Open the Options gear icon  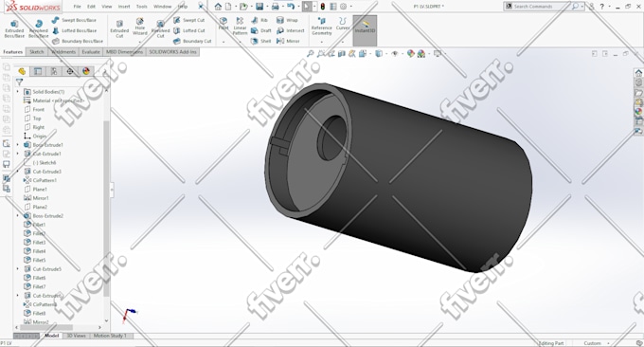(x=344, y=7)
